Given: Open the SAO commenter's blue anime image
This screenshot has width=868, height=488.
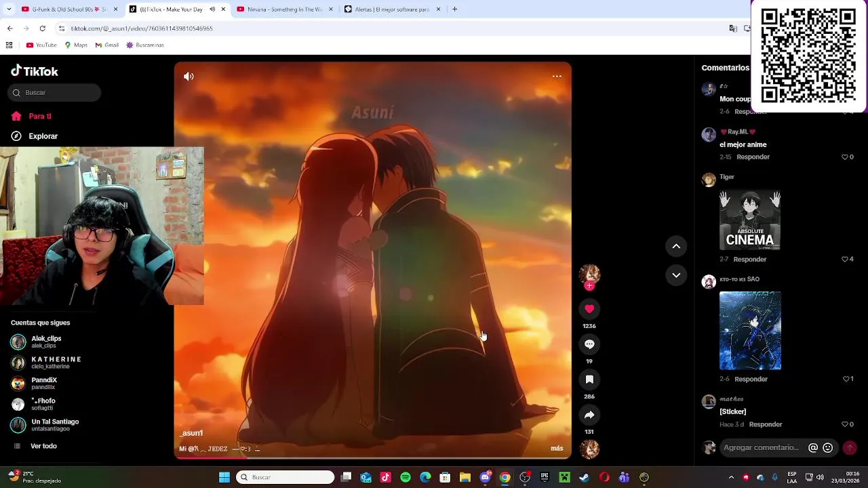Looking at the screenshot, I should point(750,331).
